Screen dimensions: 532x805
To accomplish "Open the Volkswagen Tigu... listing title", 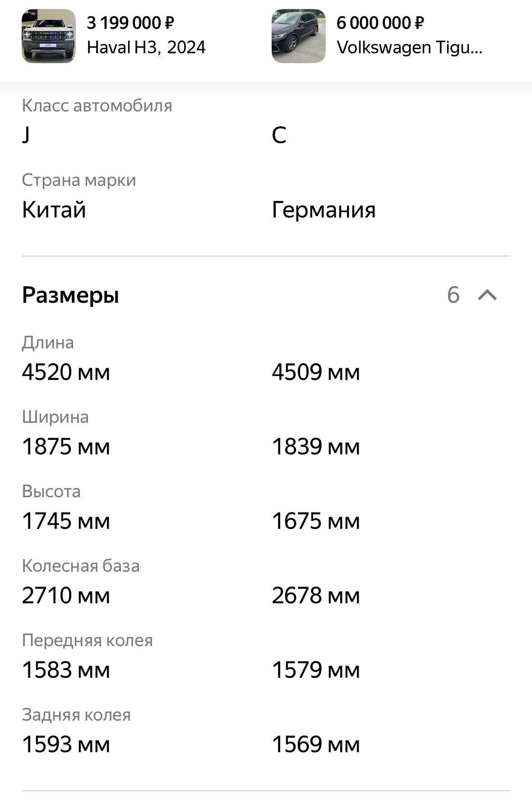I will tap(410, 47).
